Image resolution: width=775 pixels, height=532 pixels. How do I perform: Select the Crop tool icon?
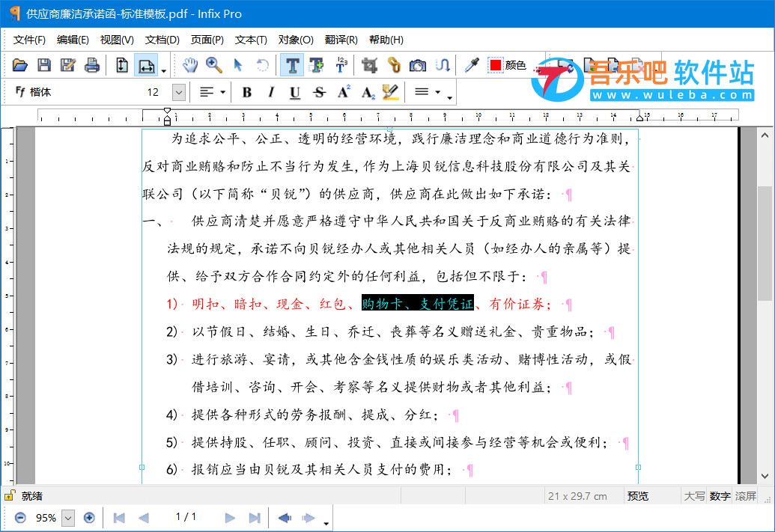point(369,65)
